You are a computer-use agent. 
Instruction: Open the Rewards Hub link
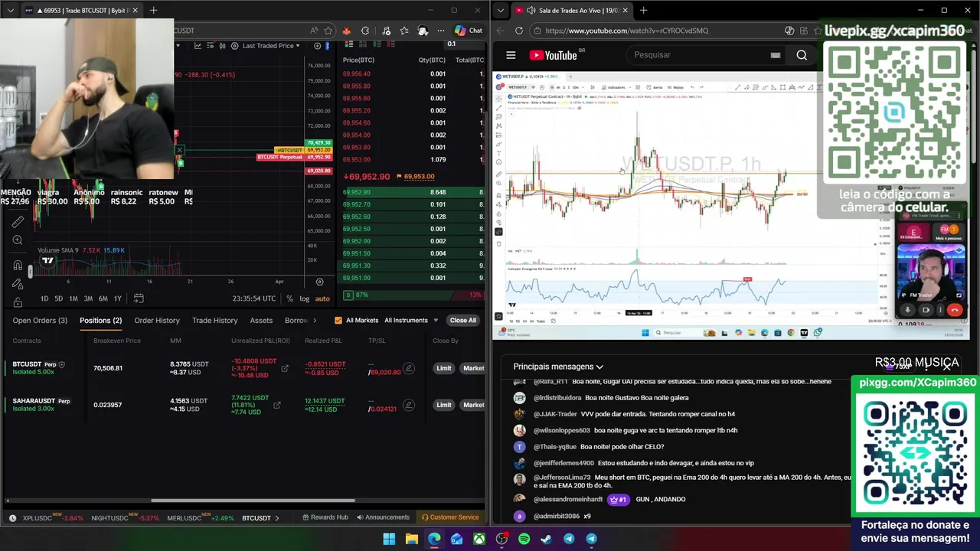(325, 518)
